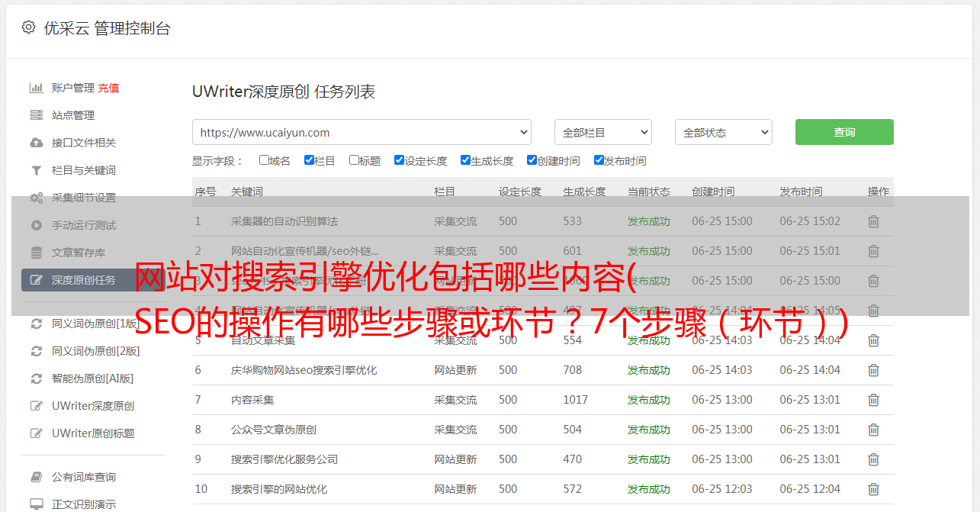Open 接口文件相关 menu item
Image resolution: width=980 pixels, height=512 pixels.
[84, 143]
